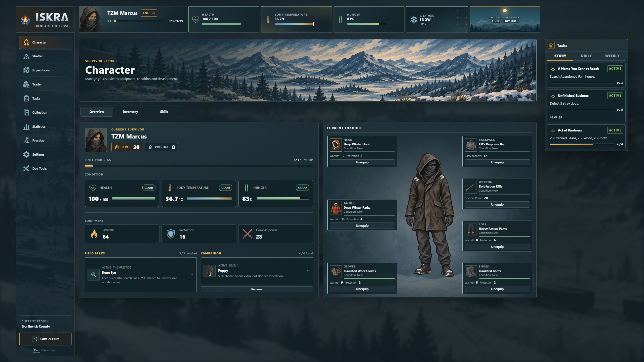Click the current survivor portrait thumbnail
The height and width of the screenshot is (362, 644).
[x=96, y=140]
